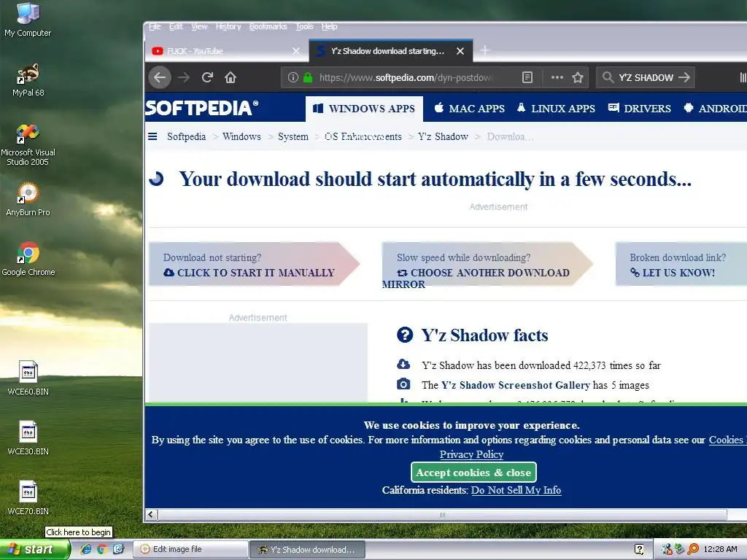
Task: Reload the Softpedia page
Action: point(206,77)
